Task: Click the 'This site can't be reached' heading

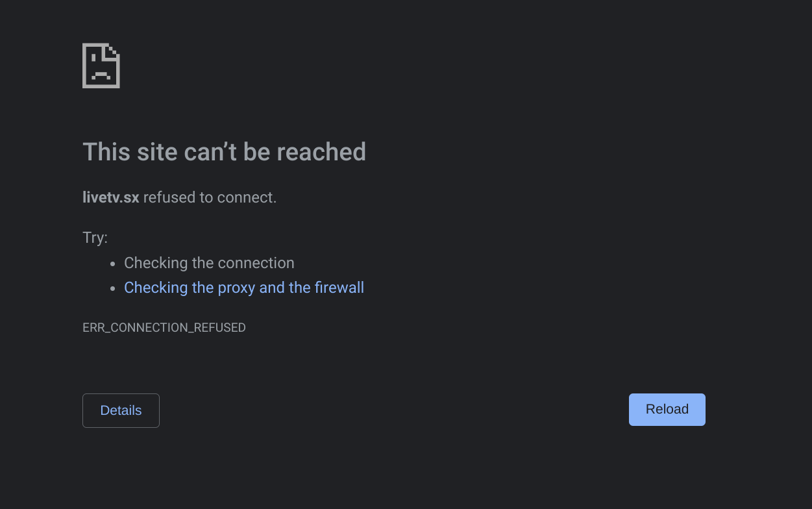Action: click(224, 152)
